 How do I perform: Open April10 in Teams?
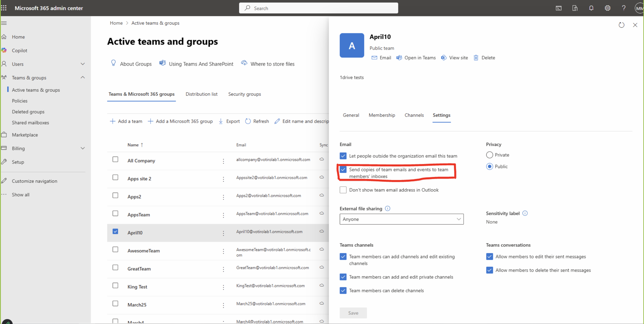pyautogui.click(x=416, y=57)
